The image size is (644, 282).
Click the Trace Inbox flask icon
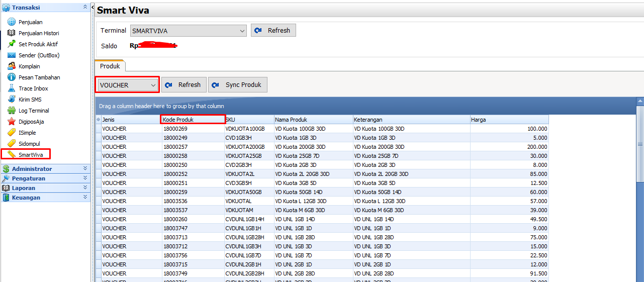coord(11,88)
